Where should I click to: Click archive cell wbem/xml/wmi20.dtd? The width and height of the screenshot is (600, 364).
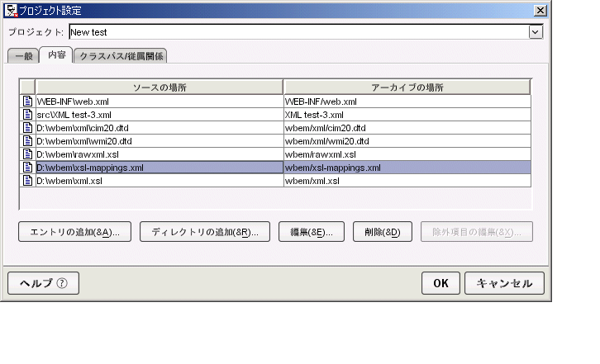point(407,140)
